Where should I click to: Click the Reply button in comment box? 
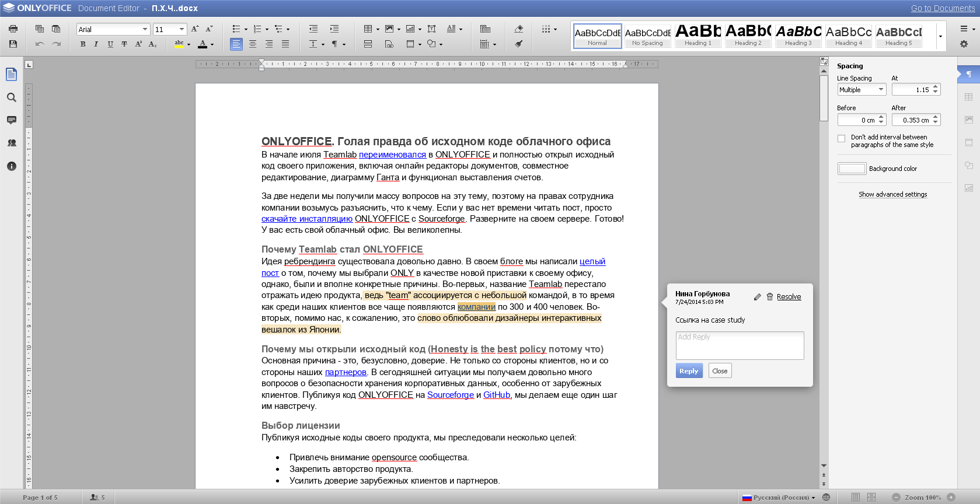pos(689,371)
